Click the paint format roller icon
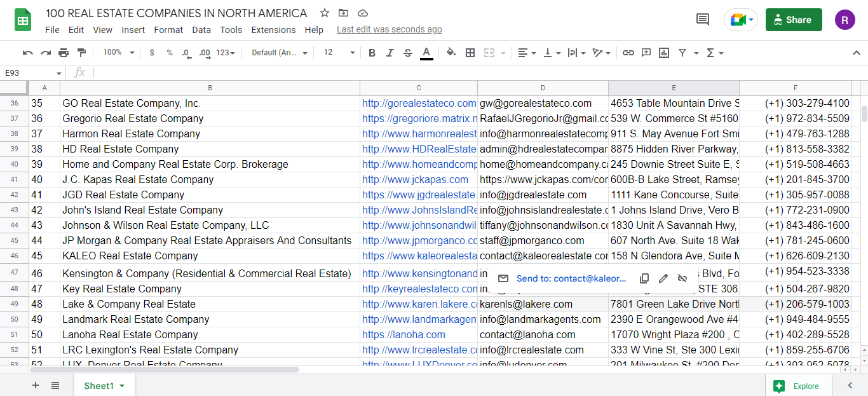 tap(81, 53)
